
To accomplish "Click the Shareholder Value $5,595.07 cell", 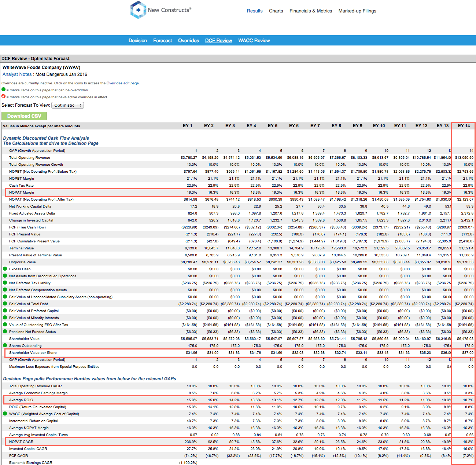I will [x=189, y=339].
